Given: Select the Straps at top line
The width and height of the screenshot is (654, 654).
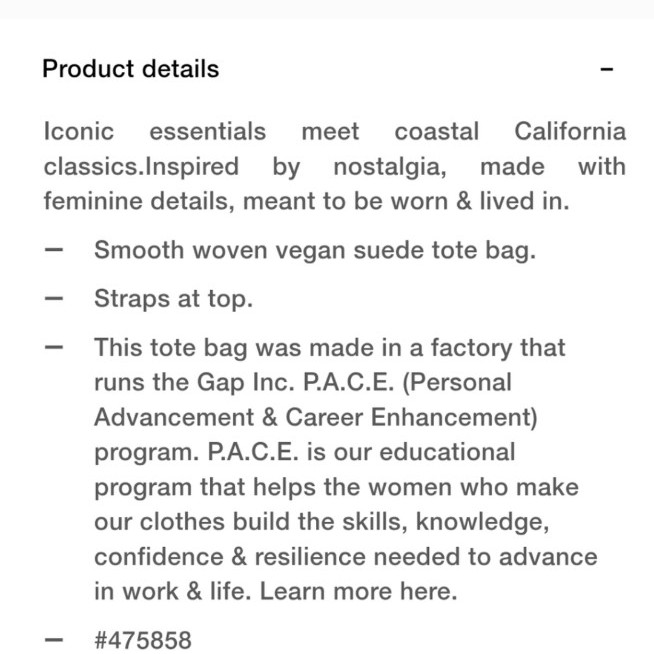Looking at the screenshot, I should pyautogui.click(x=174, y=299).
